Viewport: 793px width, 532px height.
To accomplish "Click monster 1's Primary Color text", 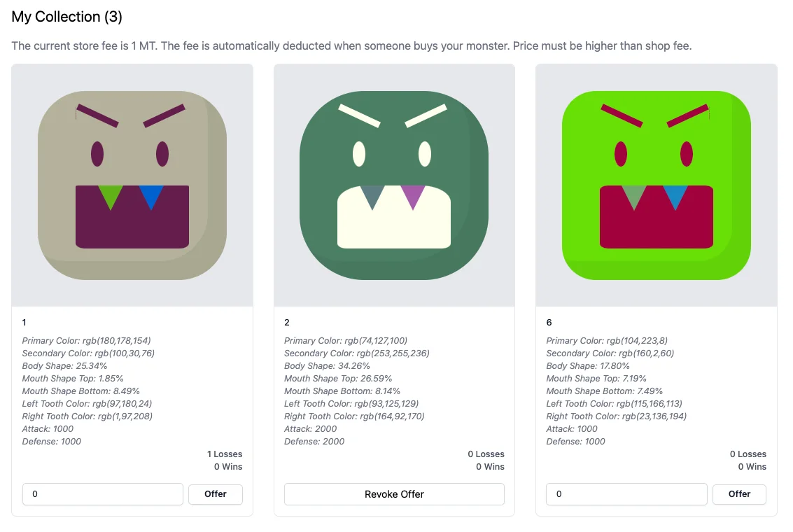I will pyautogui.click(x=86, y=341).
